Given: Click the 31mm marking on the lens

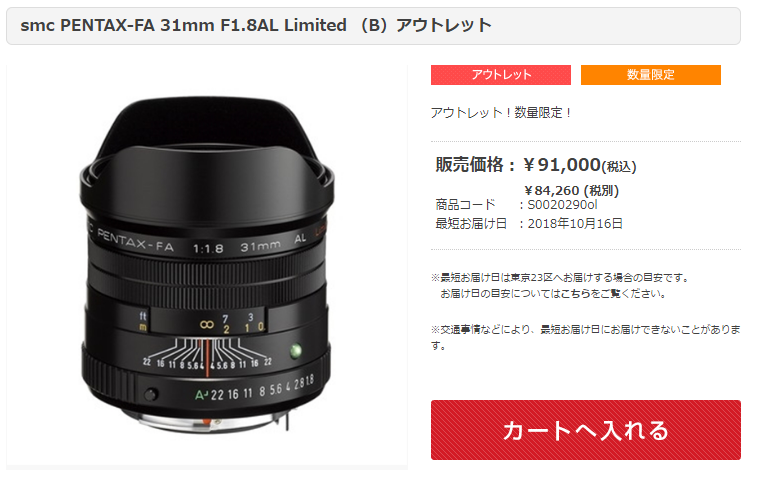Looking at the screenshot, I should pyautogui.click(x=260, y=247).
